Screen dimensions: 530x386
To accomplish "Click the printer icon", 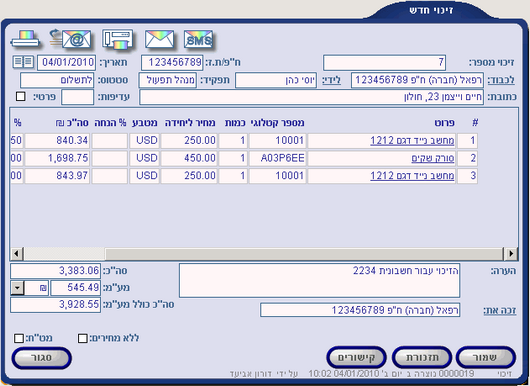I will coord(25,39).
